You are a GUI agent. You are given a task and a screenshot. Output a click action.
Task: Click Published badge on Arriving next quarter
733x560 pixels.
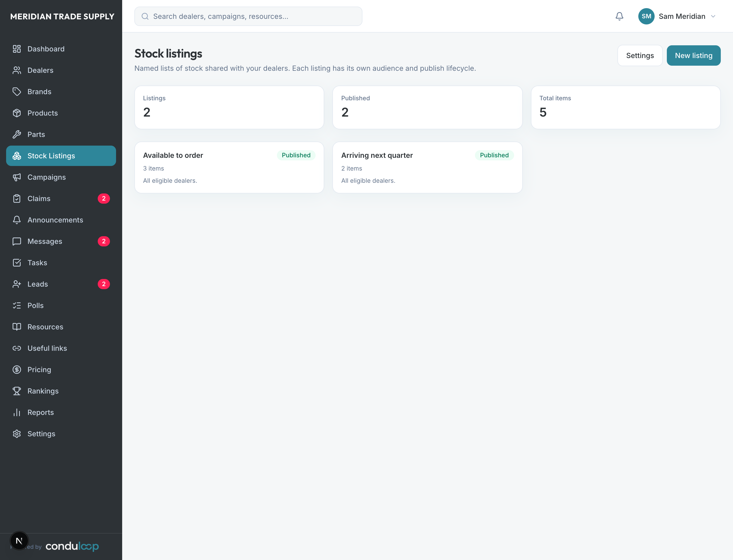tap(494, 155)
